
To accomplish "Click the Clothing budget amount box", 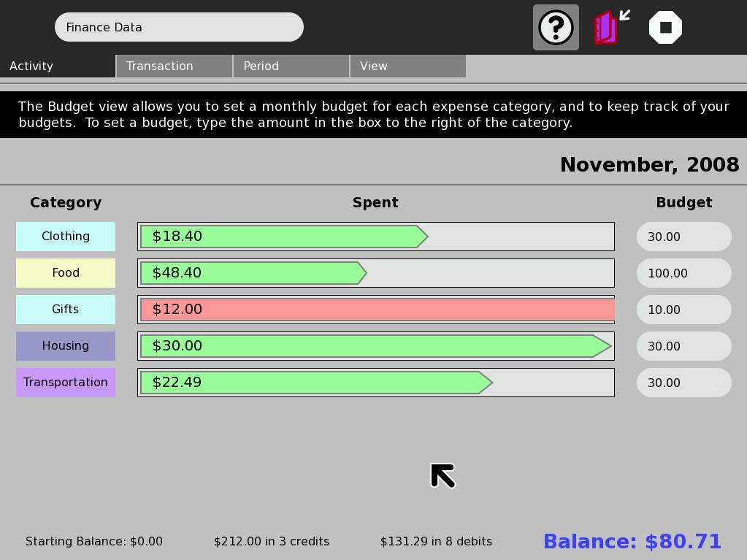I will (x=683, y=237).
